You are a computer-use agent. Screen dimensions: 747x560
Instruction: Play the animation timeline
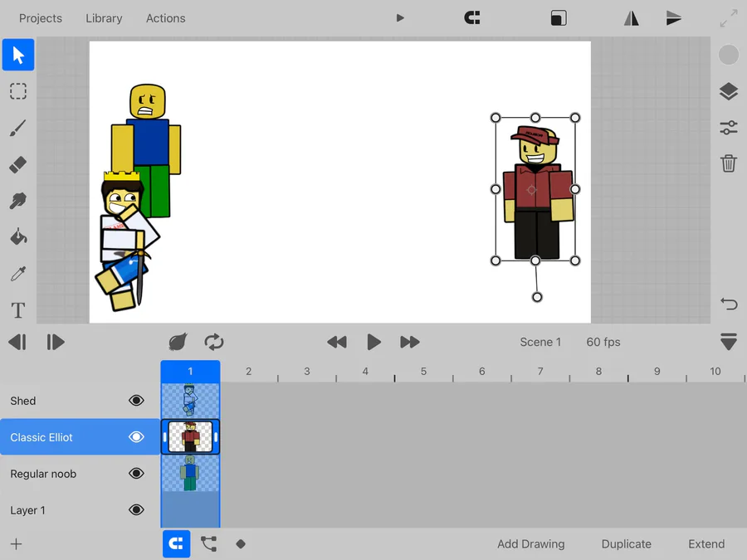coord(374,342)
